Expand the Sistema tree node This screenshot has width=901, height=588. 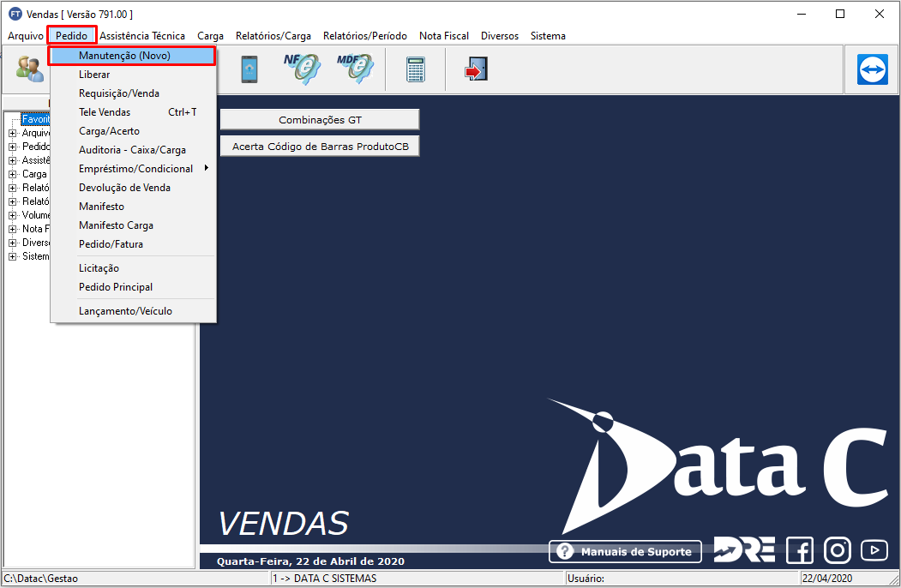(13, 256)
